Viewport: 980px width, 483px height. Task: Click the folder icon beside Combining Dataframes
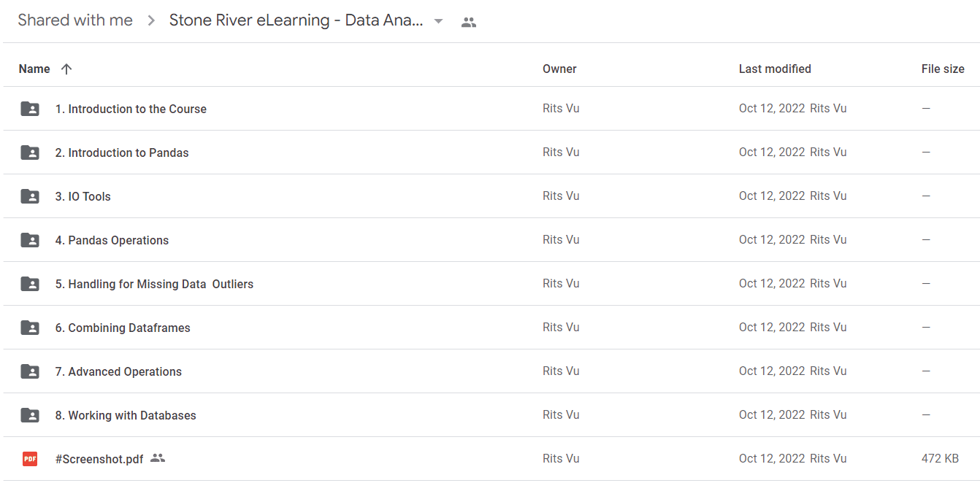[30, 328]
